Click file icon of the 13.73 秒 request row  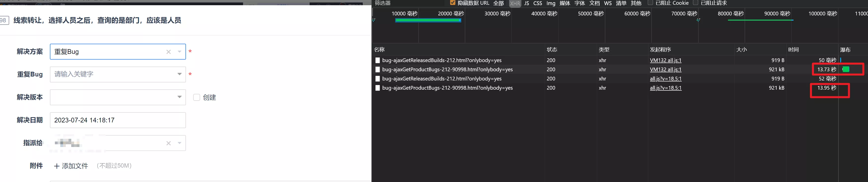click(377, 70)
